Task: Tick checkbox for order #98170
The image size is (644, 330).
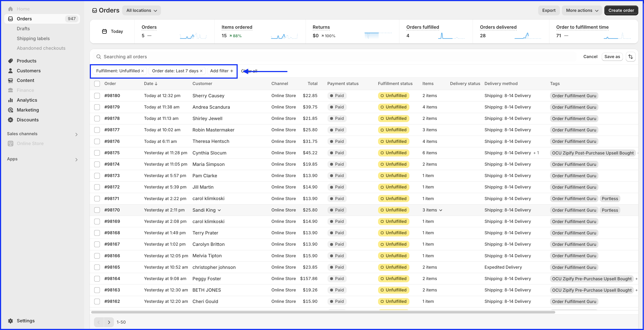Action: (x=97, y=210)
